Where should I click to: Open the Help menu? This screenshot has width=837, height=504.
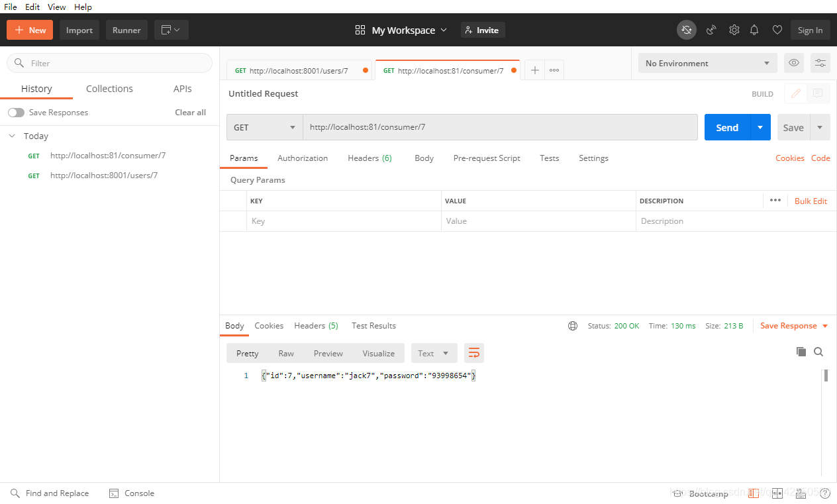point(83,7)
